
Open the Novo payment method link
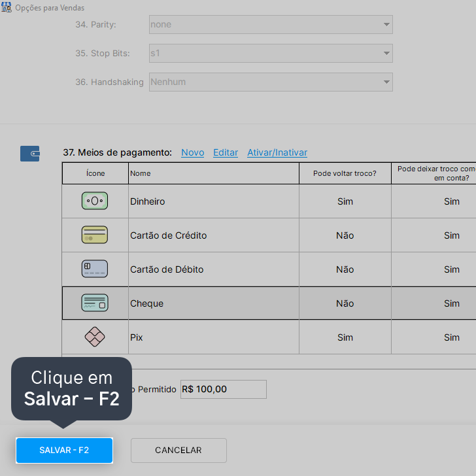pyautogui.click(x=192, y=152)
